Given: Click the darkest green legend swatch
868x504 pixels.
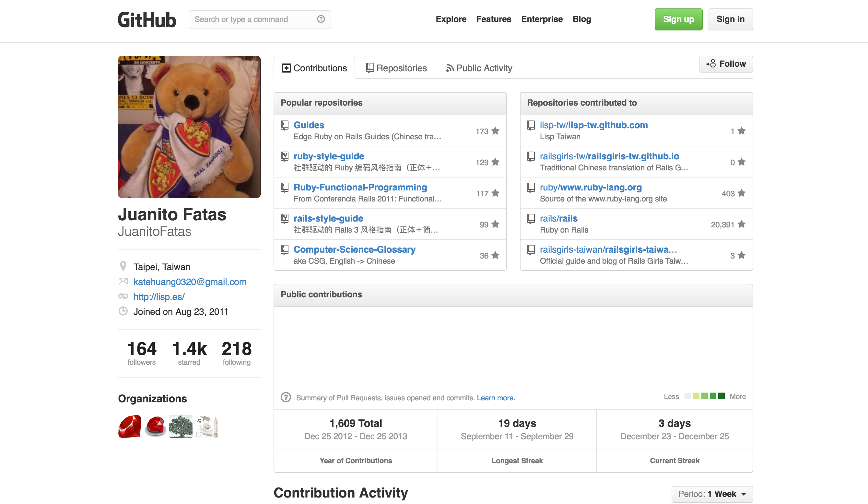Looking at the screenshot, I should (x=721, y=395).
